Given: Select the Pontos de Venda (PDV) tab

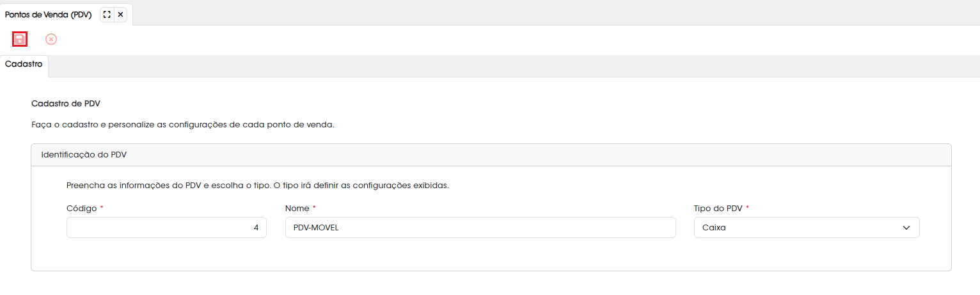Looking at the screenshot, I should coord(49,14).
